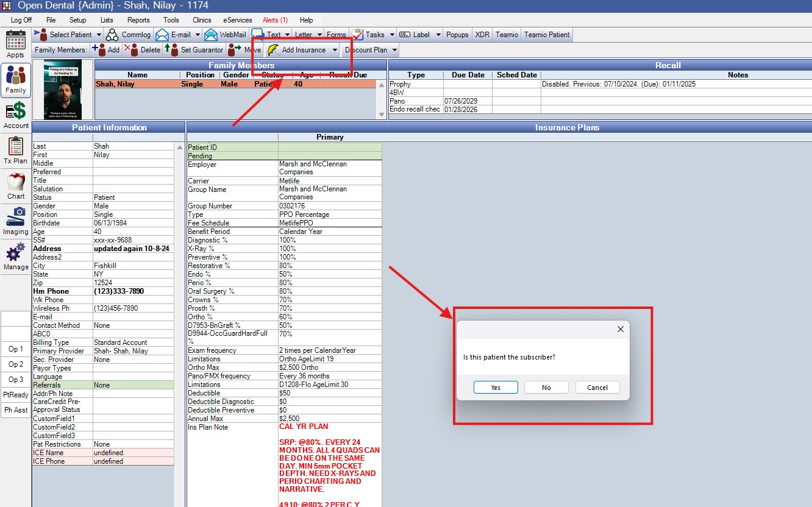Click the Forms toolbar button
Viewport: 812px width, 507px height.
click(x=336, y=35)
